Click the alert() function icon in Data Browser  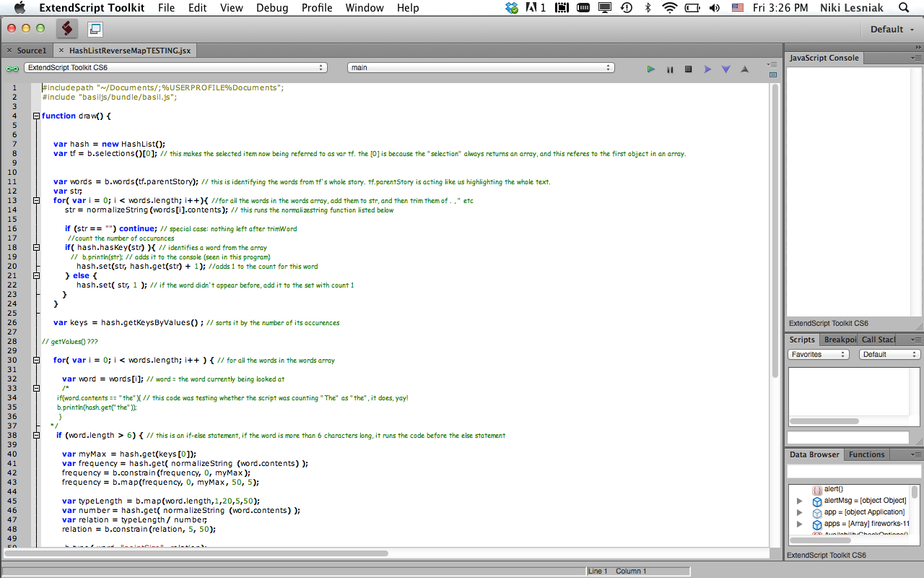click(817, 490)
